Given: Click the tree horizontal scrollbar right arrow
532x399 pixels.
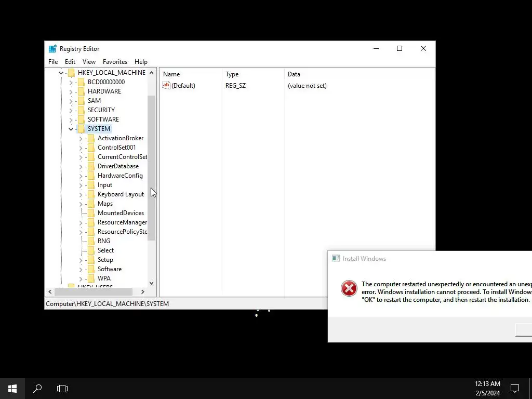Looking at the screenshot, I should [x=143, y=292].
